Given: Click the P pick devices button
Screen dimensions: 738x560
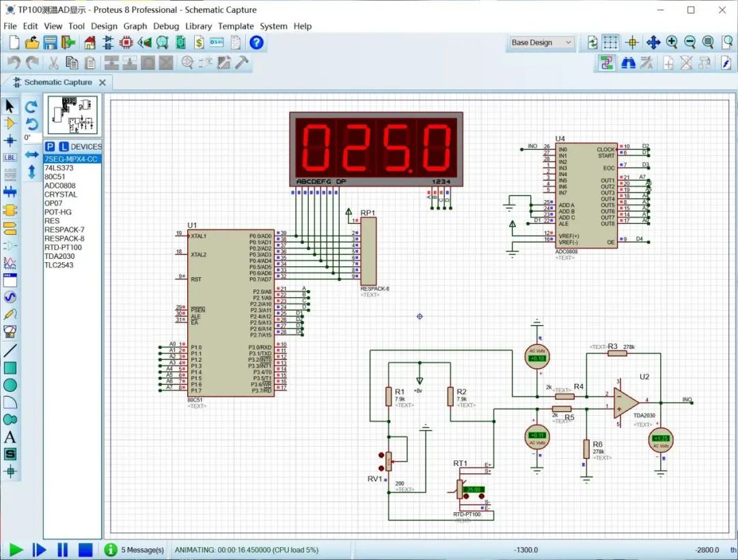Looking at the screenshot, I should point(50,147).
